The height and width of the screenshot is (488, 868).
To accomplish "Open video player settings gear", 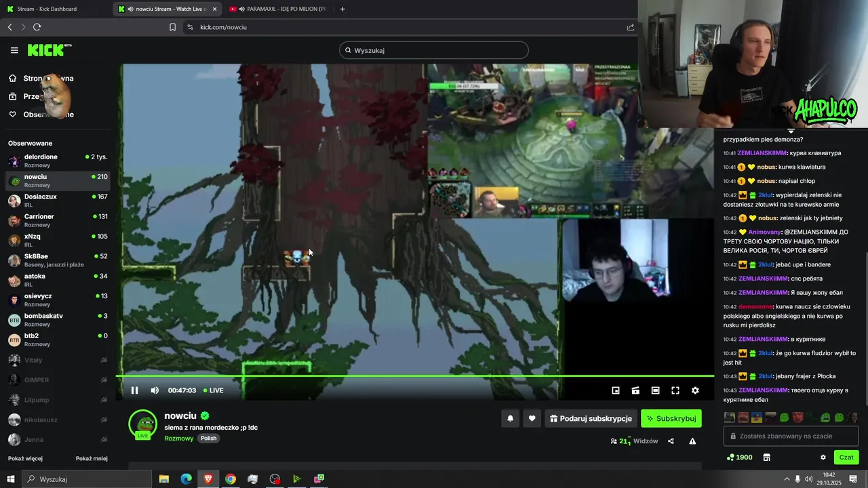I will (695, 390).
